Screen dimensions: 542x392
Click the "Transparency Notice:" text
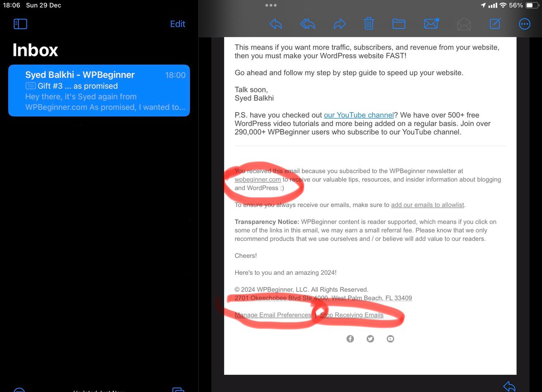267,222
